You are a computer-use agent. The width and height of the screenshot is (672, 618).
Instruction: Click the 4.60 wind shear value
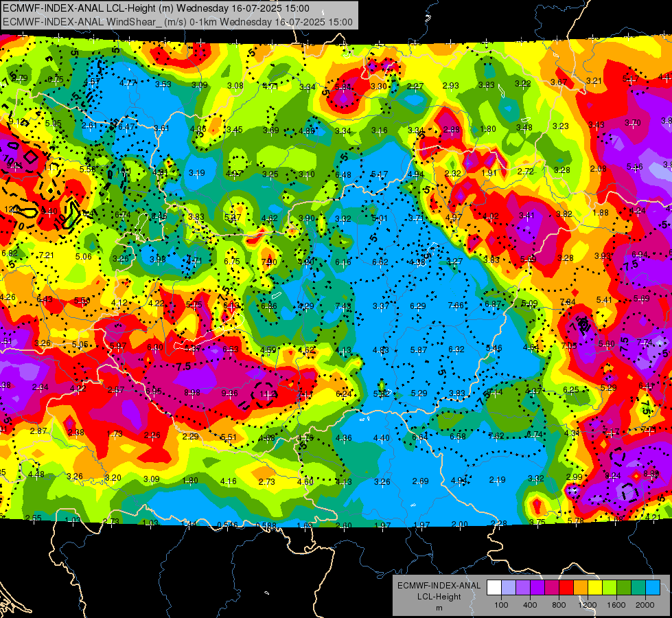[305, 481]
